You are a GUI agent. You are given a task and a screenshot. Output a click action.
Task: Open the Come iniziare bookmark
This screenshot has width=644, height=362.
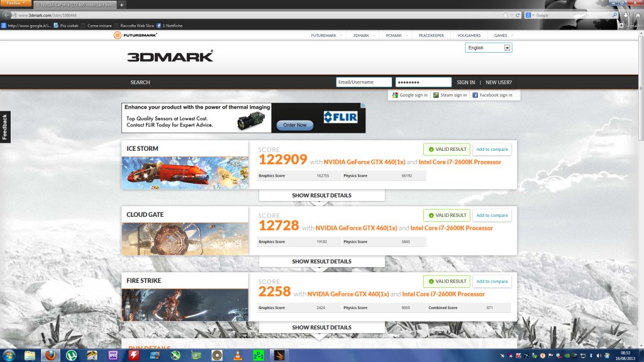[96, 25]
